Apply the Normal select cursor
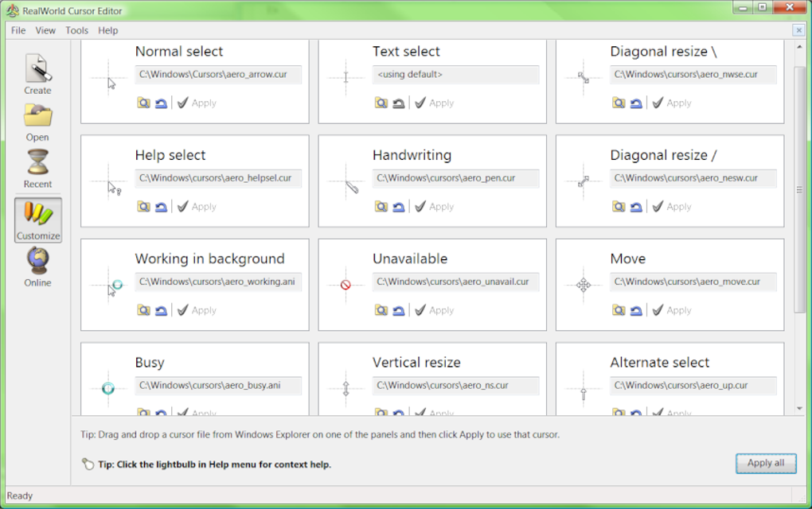 pyautogui.click(x=197, y=103)
